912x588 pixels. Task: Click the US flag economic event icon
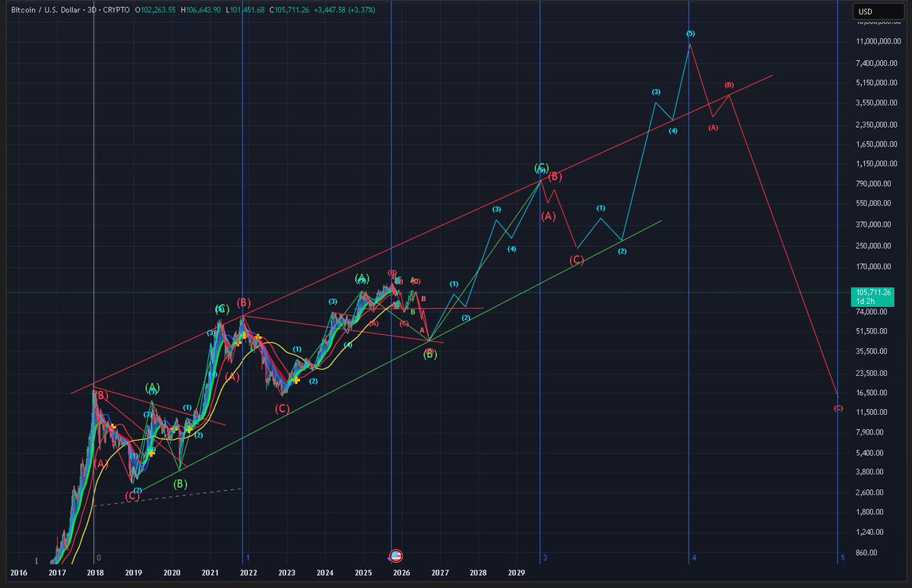(395, 556)
